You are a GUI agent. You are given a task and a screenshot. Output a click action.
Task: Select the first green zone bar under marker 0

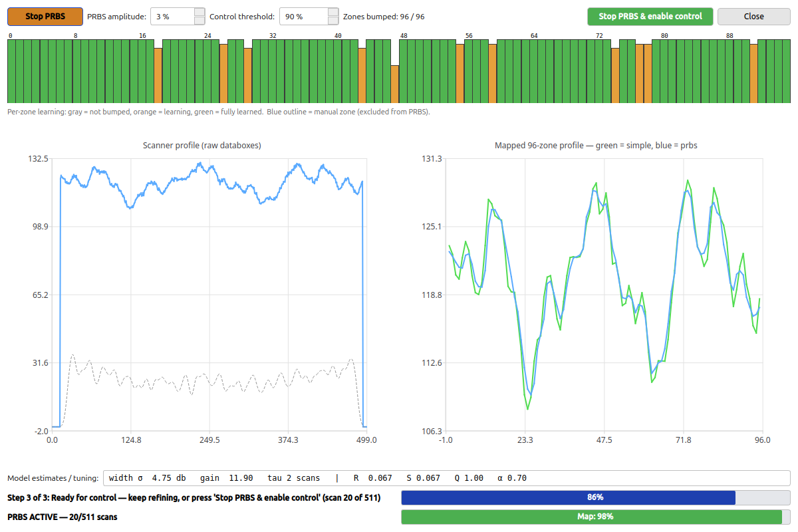(x=11, y=71)
